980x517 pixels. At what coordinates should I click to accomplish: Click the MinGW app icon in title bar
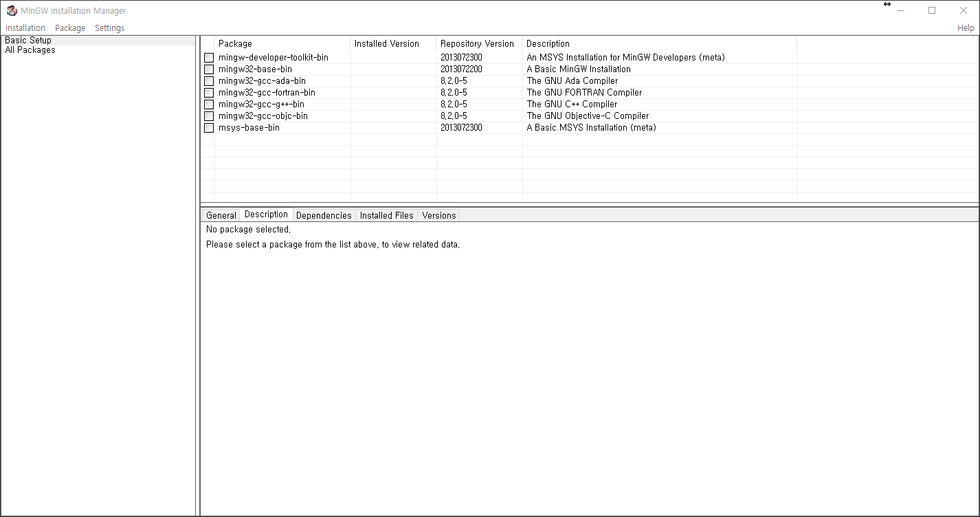coord(12,10)
